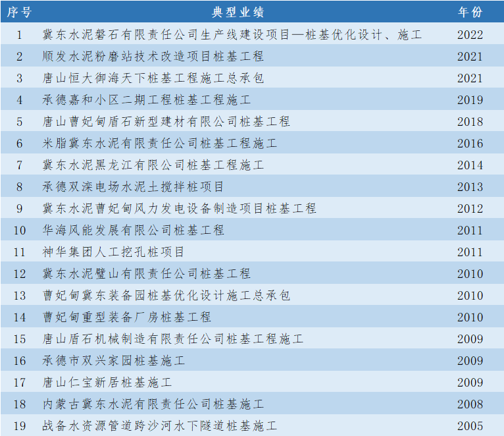Image resolution: width=504 pixels, height=436 pixels.
Task: Select 唐山恒大御海天下桩基工程施工总承包 cell
Action: pyautogui.click(x=153, y=78)
